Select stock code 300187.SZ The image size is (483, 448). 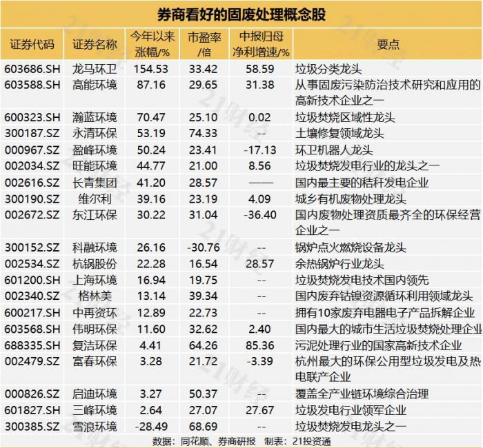pos(32,133)
